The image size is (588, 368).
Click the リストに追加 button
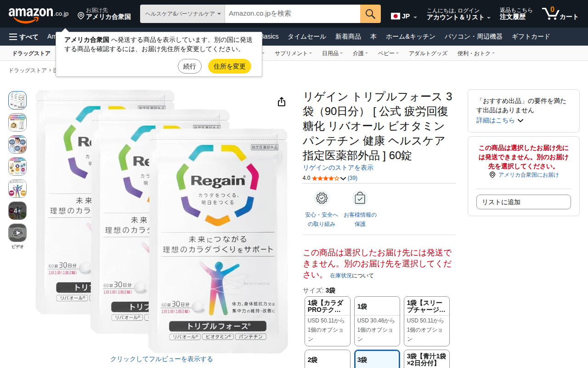tap(524, 202)
